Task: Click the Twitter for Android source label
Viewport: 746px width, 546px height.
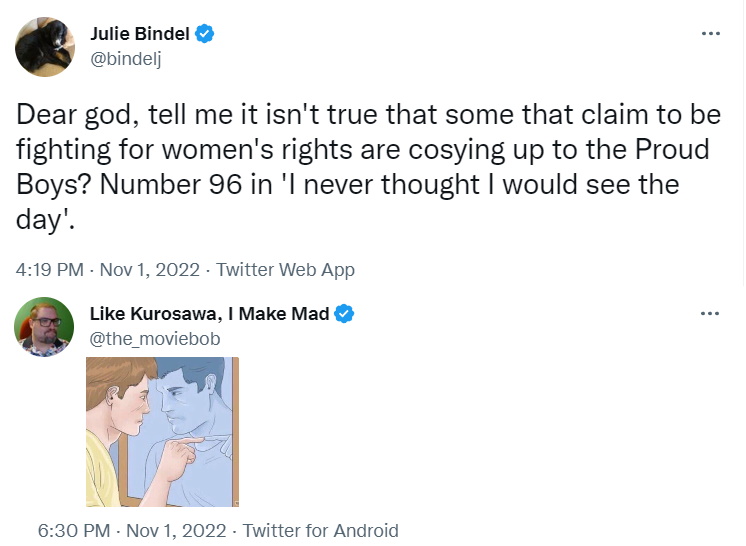Action: (x=320, y=530)
